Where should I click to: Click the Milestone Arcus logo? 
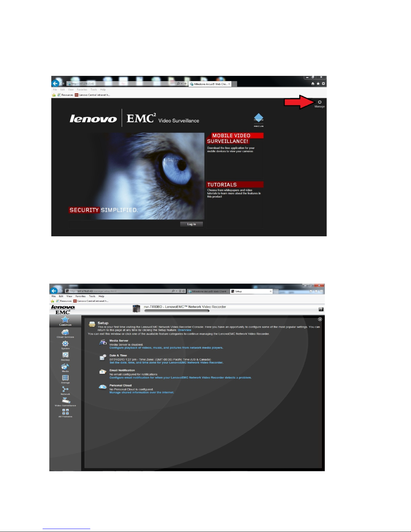(x=259, y=120)
